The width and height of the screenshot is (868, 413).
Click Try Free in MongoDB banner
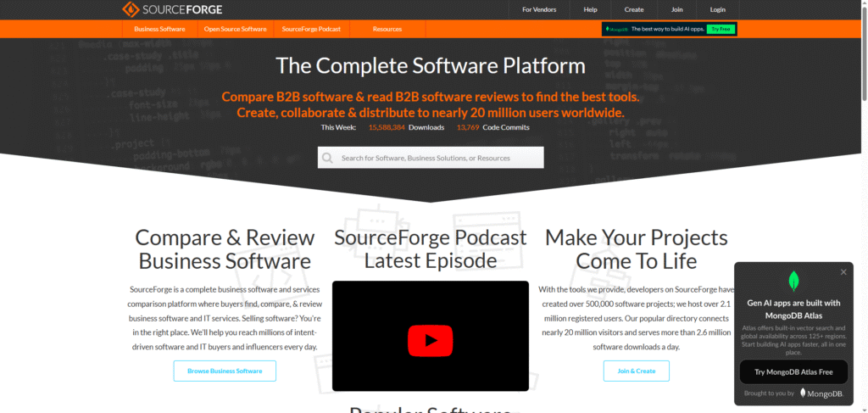point(721,29)
